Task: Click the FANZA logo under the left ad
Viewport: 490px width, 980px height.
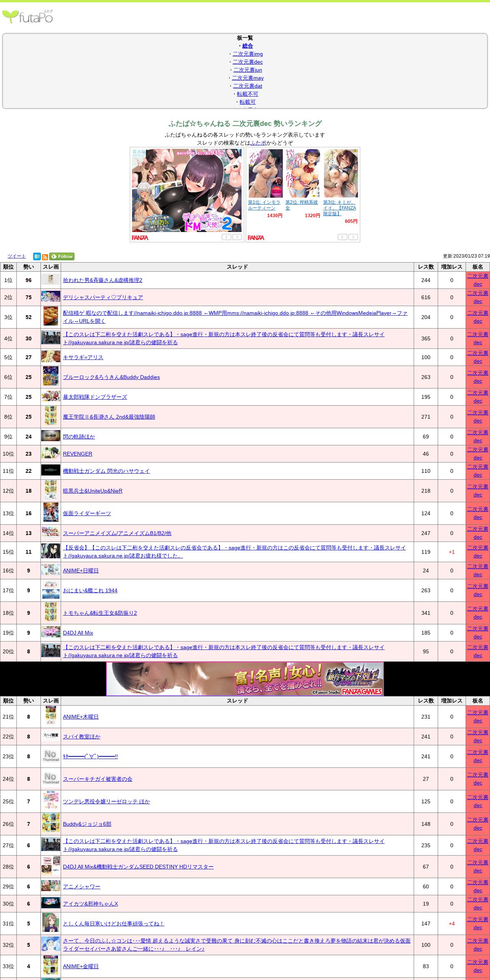Action: point(140,237)
